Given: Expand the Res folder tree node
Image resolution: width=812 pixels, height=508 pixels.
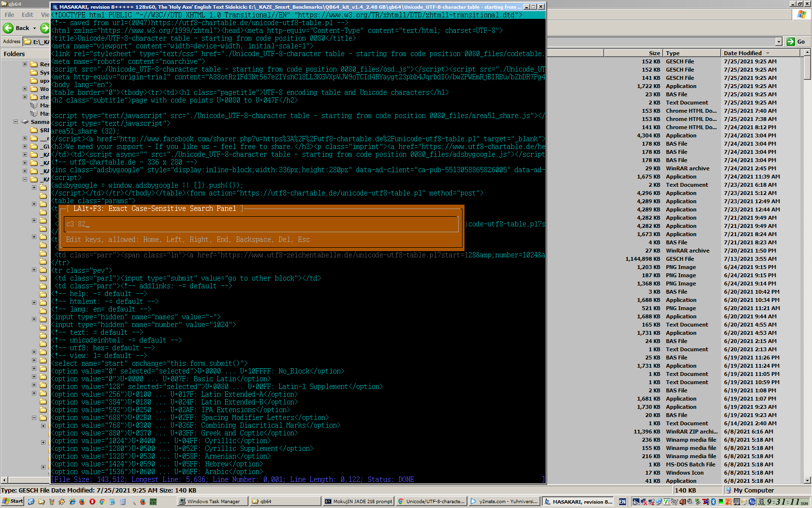Looking at the screenshot, I should pyautogui.click(x=25, y=64).
